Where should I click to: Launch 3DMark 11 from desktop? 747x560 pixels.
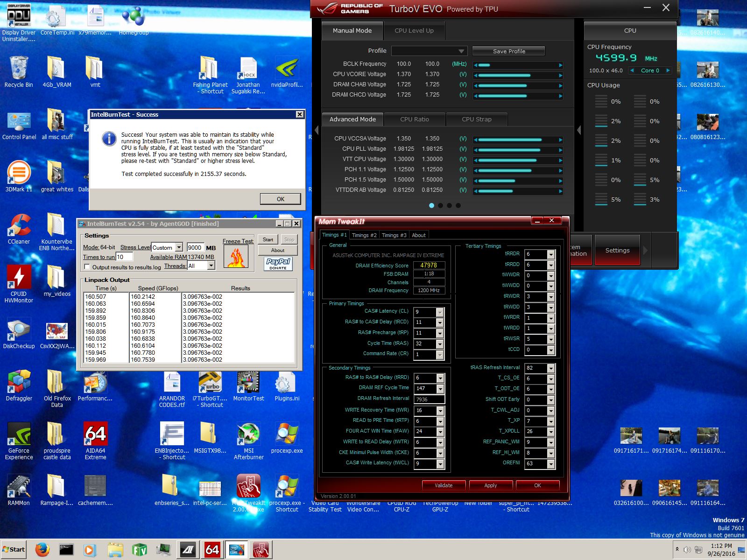point(19,176)
